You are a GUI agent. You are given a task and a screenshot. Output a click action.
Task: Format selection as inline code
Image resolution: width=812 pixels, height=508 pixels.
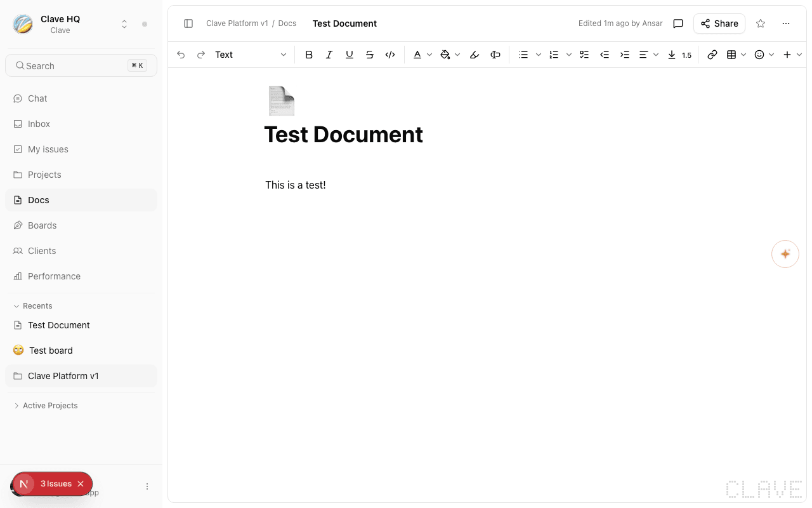click(x=390, y=55)
